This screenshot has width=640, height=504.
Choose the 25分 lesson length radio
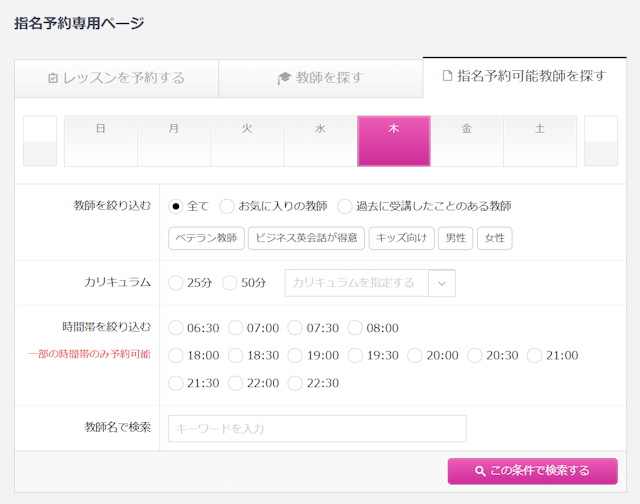176,283
